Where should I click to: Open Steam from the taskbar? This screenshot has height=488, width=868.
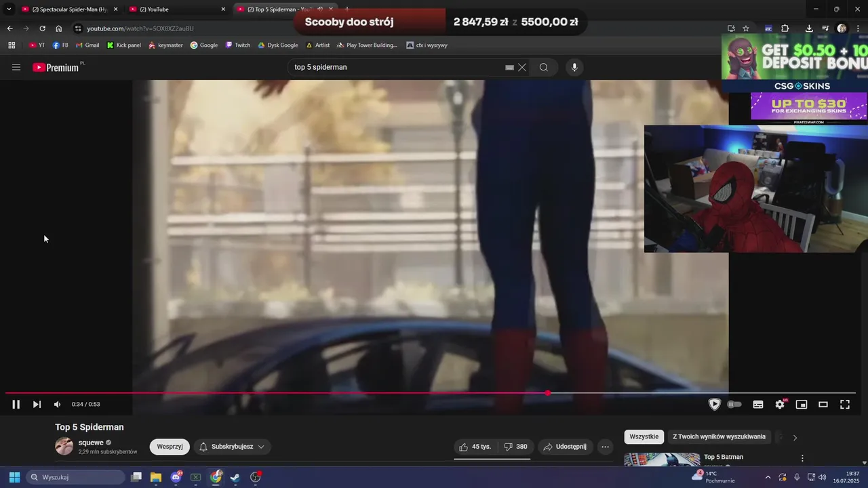point(235,477)
